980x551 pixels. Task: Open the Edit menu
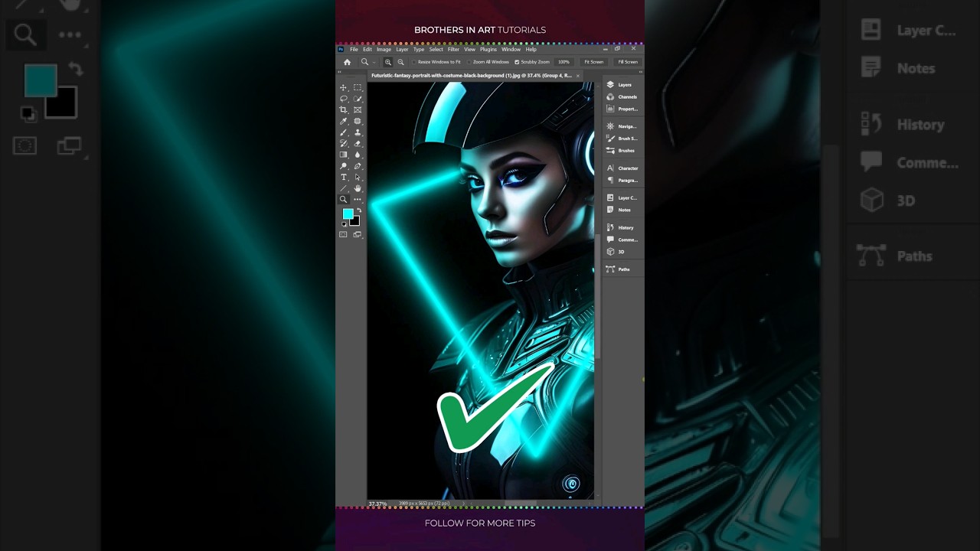[x=367, y=49]
